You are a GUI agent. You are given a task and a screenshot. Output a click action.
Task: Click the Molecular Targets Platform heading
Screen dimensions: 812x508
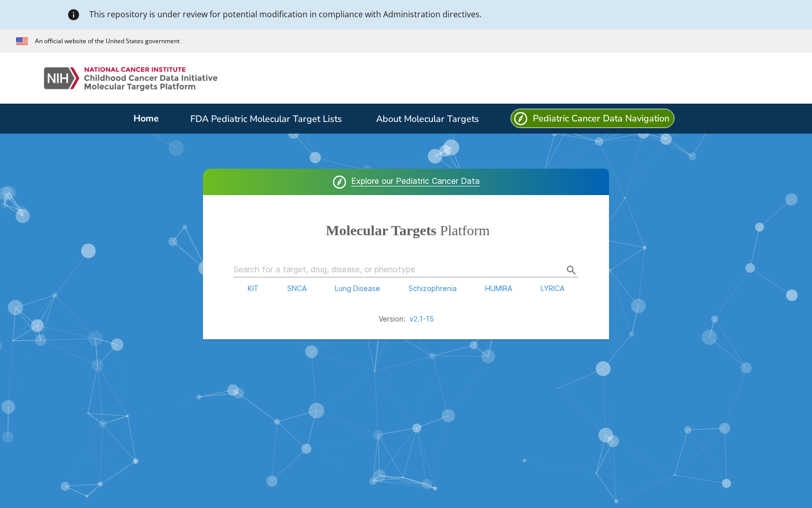coord(408,231)
